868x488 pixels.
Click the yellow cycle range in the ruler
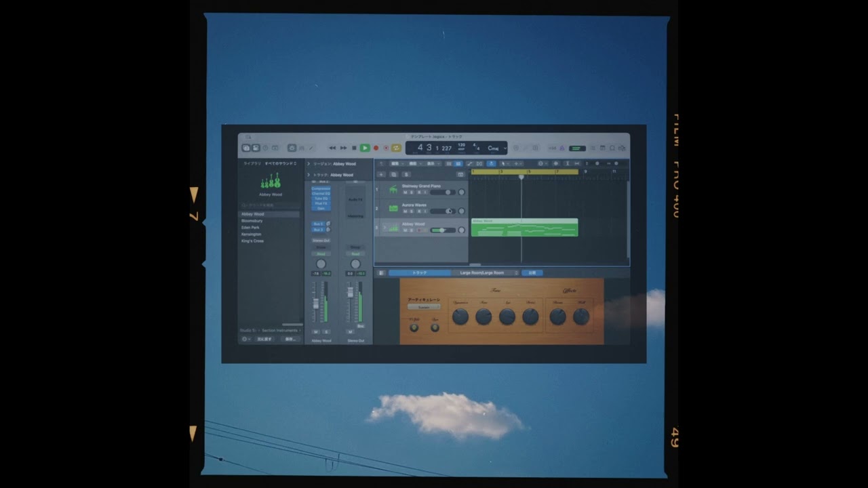(x=525, y=171)
